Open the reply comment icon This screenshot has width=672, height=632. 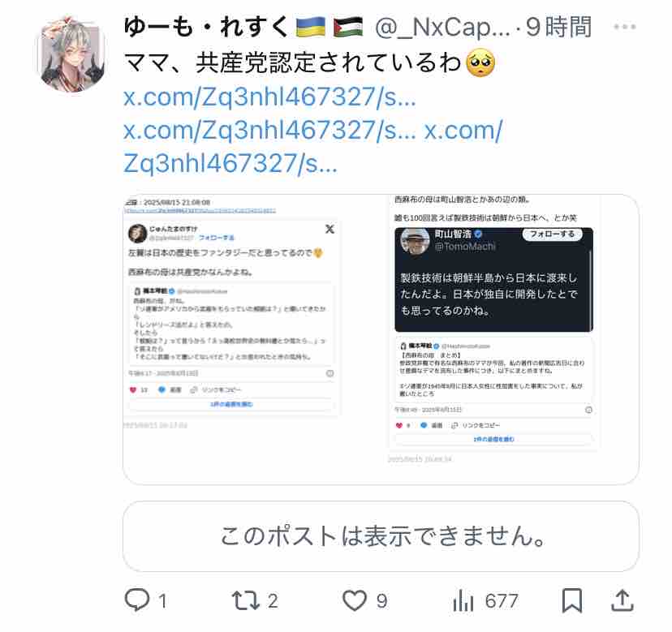point(137,600)
